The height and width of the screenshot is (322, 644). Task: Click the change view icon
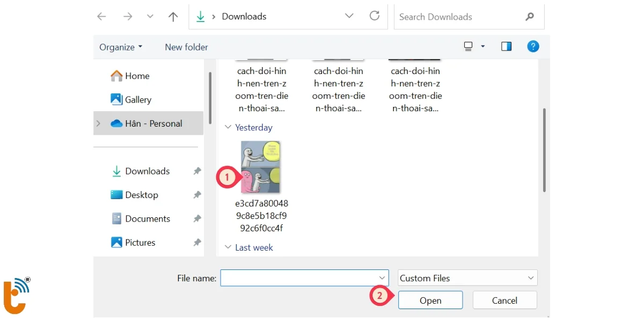(469, 47)
